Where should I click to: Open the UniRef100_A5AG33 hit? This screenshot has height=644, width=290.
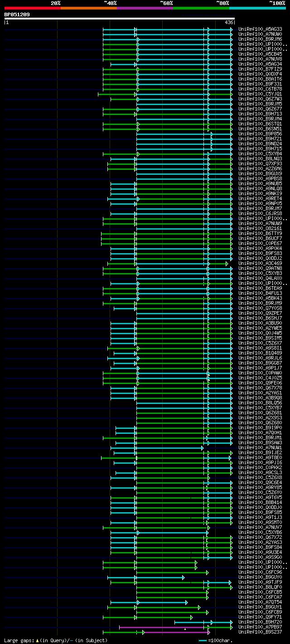(260, 29)
